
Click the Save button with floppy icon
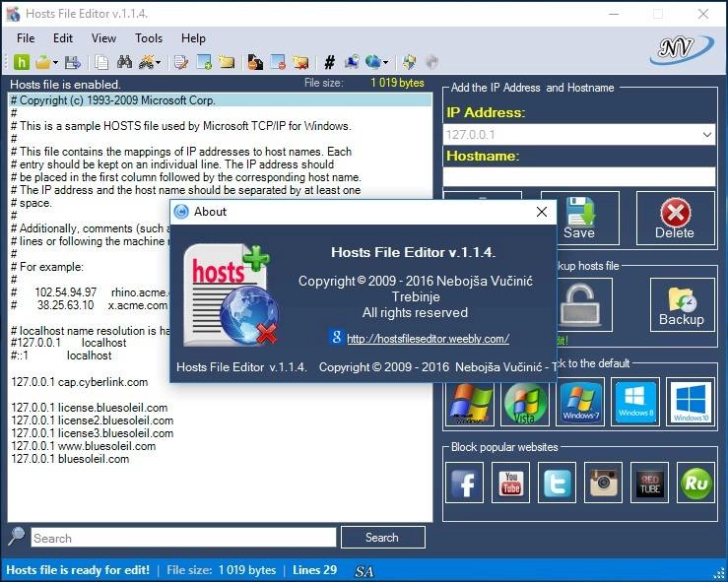(x=579, y=219)
